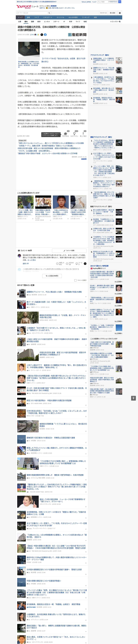This screenshot has width=138, height=644.
Task: Open 石丸伸二 都知事選 paid article
Action: 102,287
